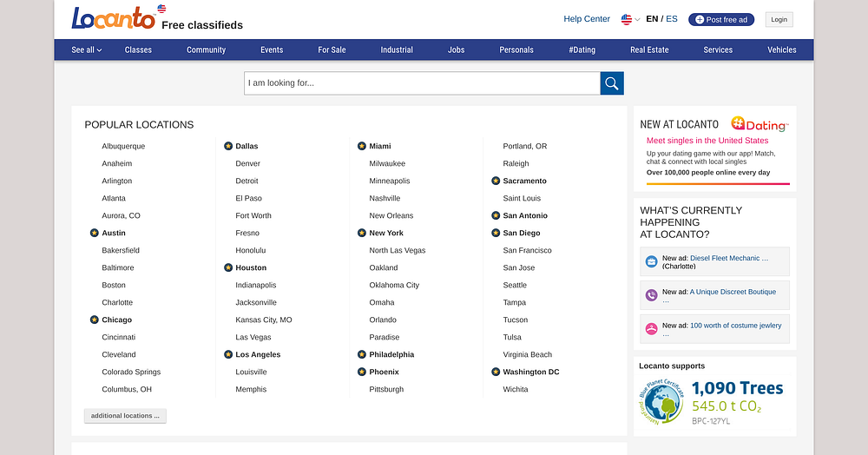Click the Post free ad button
The width and height of the screenshot is (868, 455).
click(721, 19)
